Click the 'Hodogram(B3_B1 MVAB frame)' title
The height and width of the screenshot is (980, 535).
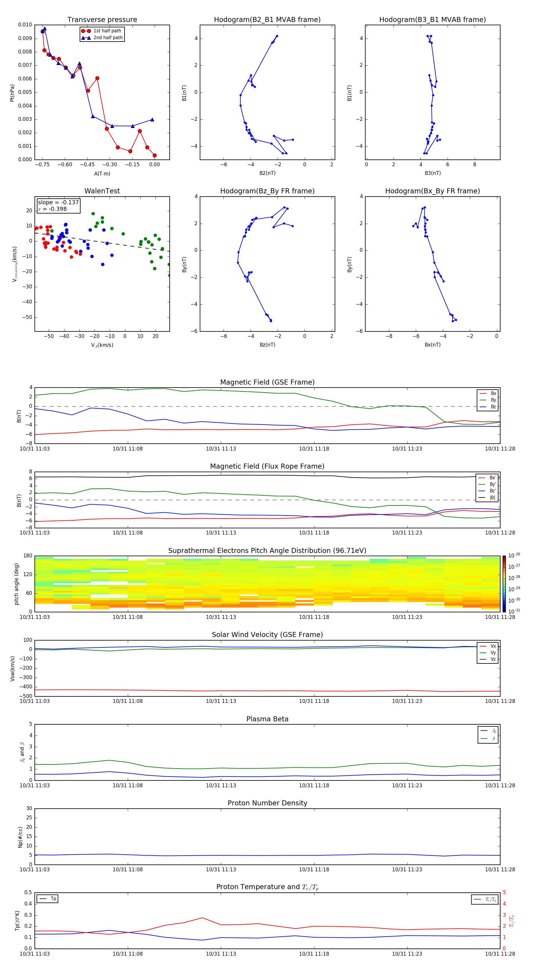432,19
